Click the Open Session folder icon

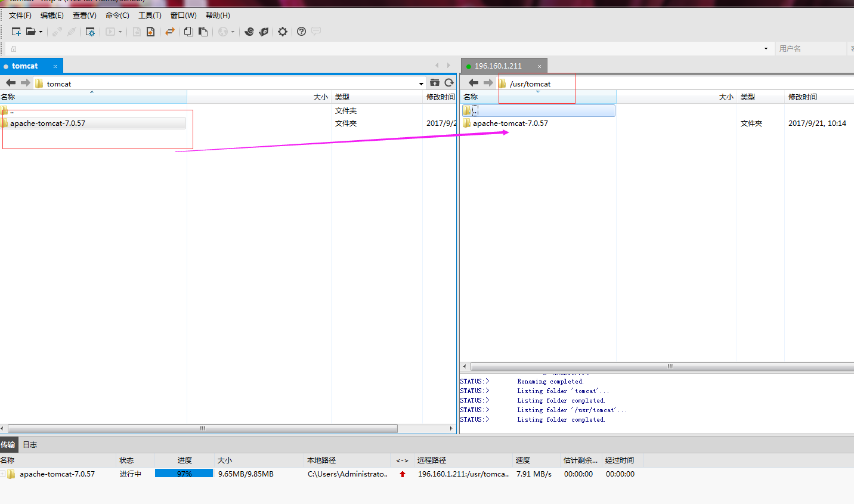30,32
